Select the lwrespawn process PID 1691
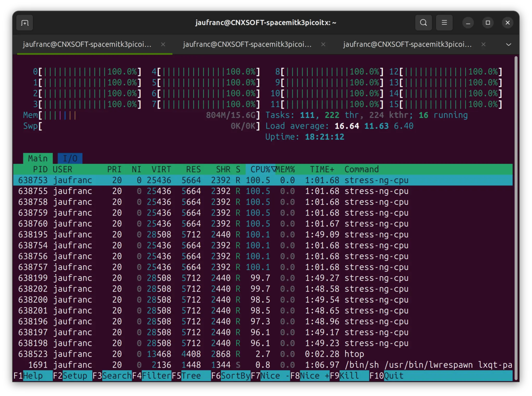This screenshot has height=396, width=532. [263, 365]
